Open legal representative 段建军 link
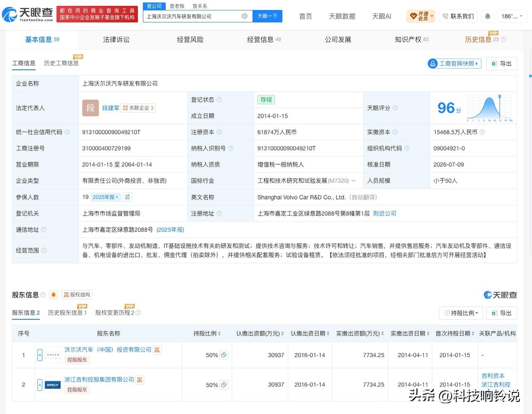This screenshot has height=414, width=532. pyautogui.click(x=111, y=108)
